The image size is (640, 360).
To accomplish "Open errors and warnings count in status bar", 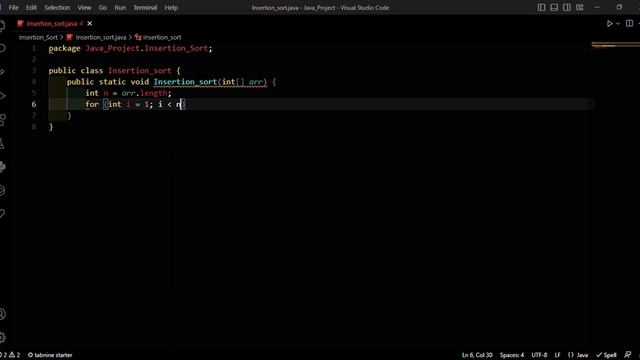I will click(x=10, y=355).
